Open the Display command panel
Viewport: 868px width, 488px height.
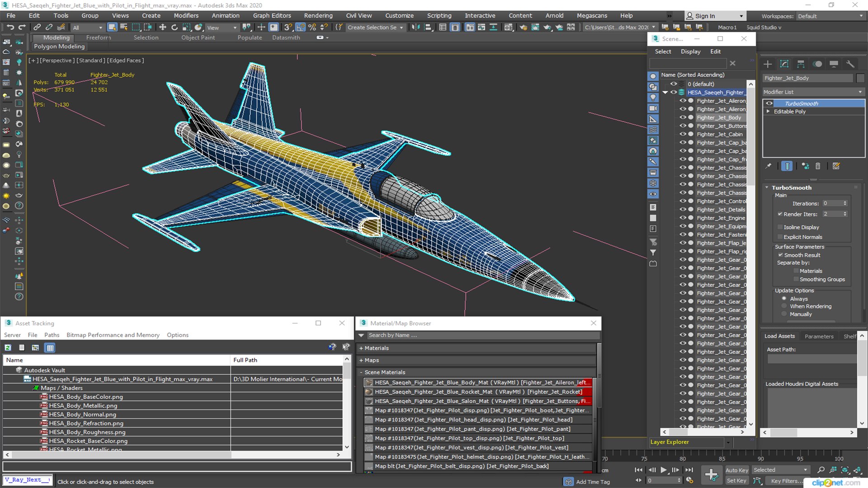[x=834, y=64]
